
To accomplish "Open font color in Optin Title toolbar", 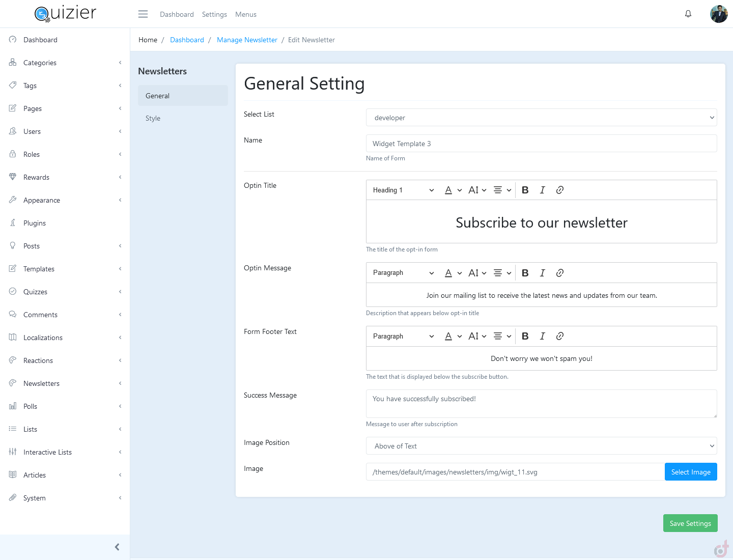I will 453,190.
